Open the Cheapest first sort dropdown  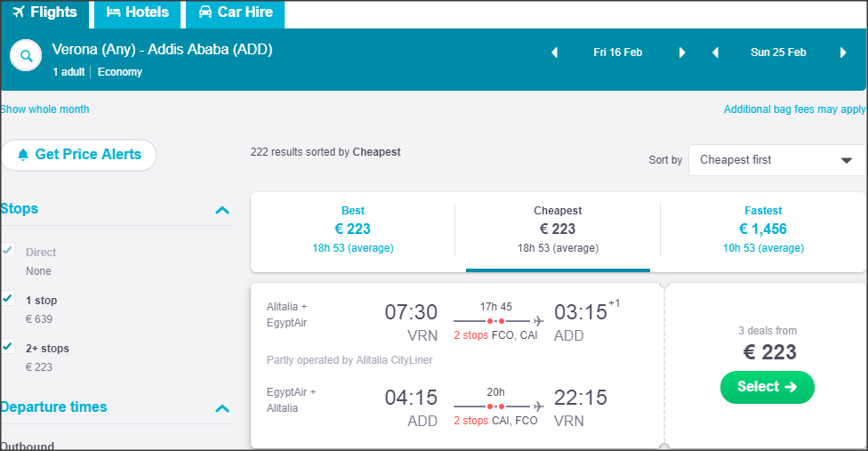tap(776, 160)
